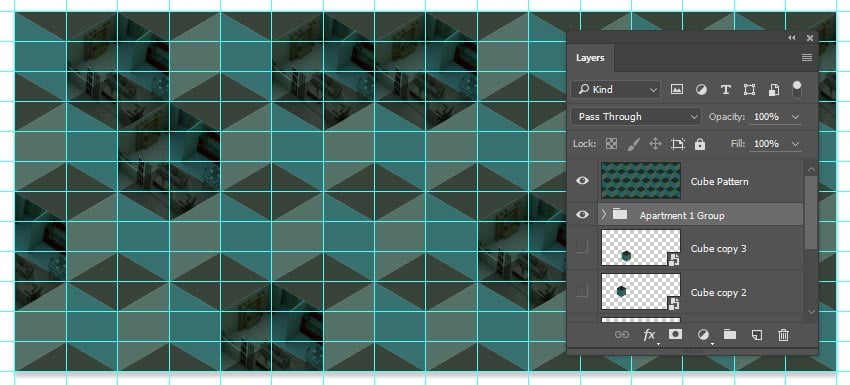Open the Fill slider dropdown arrow
Screen dimensions: 850x385
(795, 144)
